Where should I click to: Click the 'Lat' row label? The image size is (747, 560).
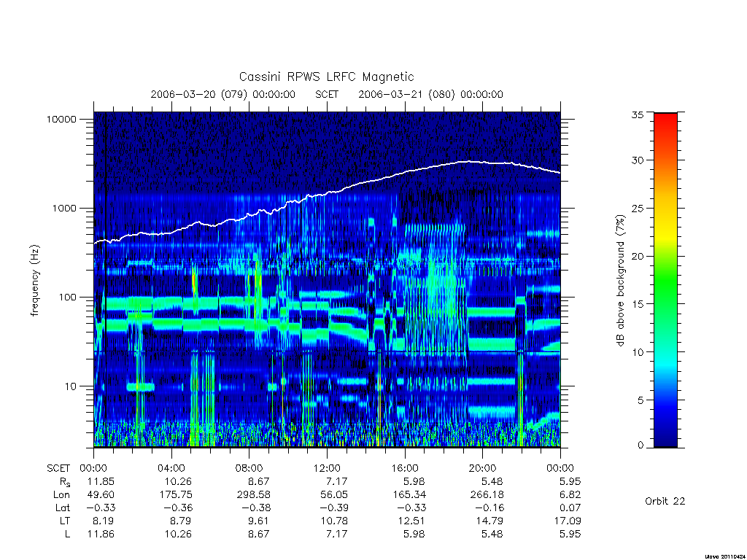(x=63, y=508)
